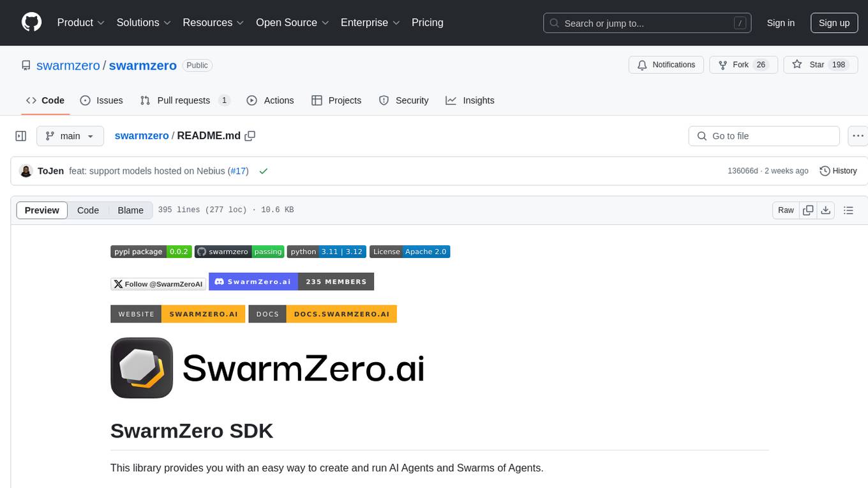Open pull request #17 link
This screenshot has width=868, height=488.
[239, 171]
